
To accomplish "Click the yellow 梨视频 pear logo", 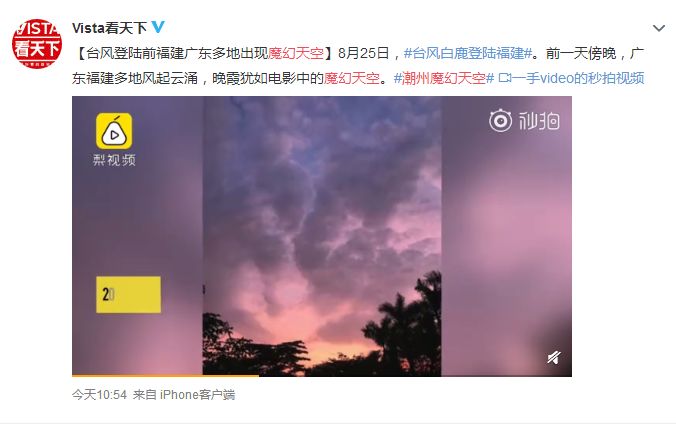I will [114, 131].
